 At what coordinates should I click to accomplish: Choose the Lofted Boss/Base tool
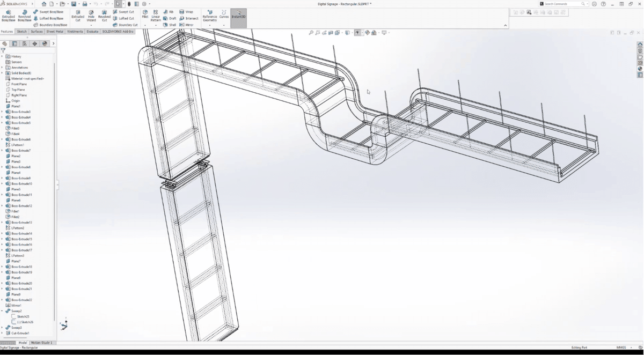(48, 18)
